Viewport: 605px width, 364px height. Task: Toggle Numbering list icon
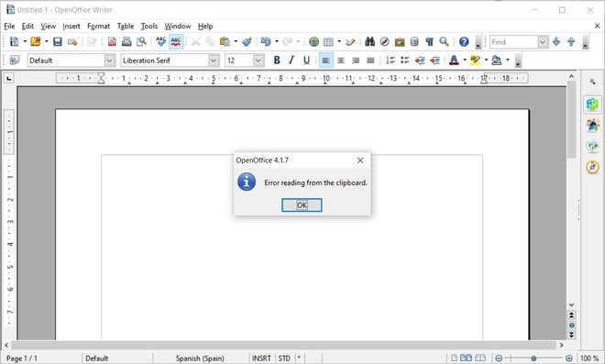coord(390,61)
